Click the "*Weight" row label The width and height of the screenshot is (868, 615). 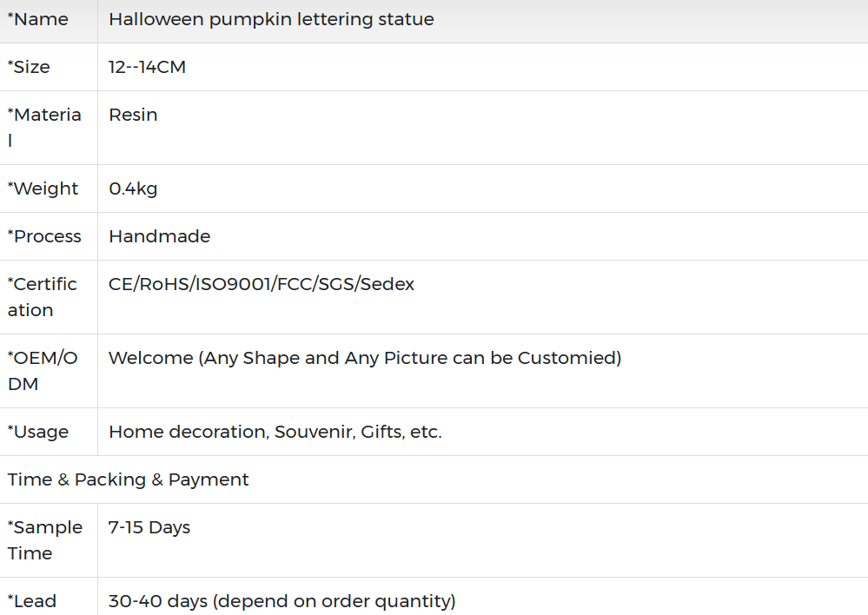(x=43, y=188)
